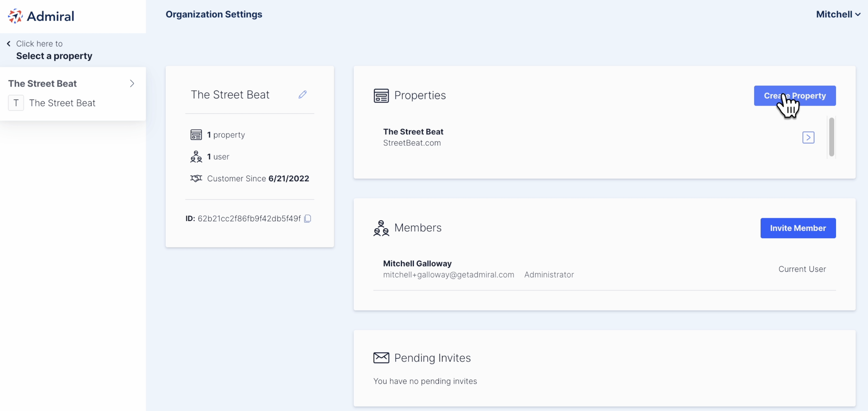Copy organization ID with clipboard icon
The width and height of the screenshot is (868, 411).
(x=307, y=219)
